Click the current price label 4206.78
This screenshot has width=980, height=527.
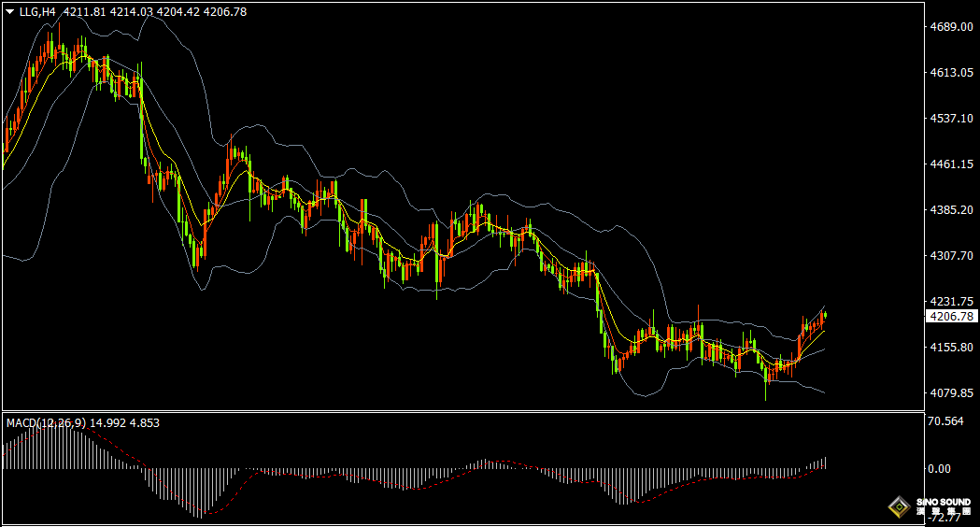(951, 317)
